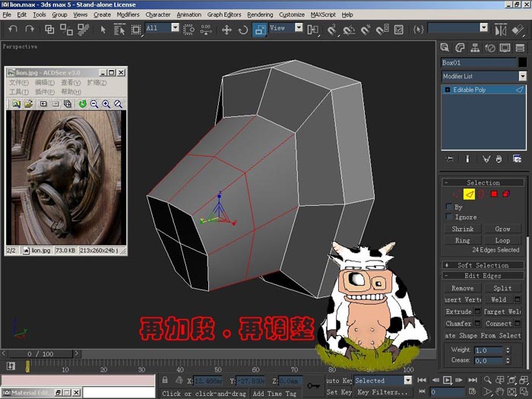Image resolution: width=532 pixels, height=399 pixels.
Task: Click the Crease value field
Action: coord(488,360)
